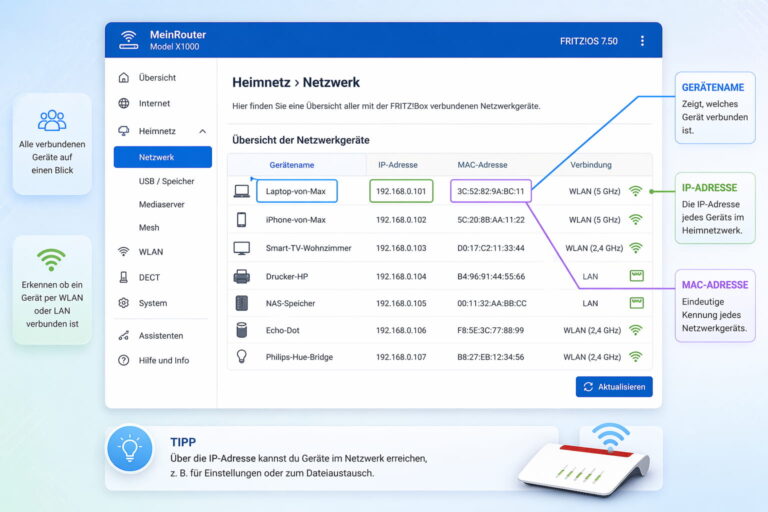Open the Mediaserver submenu entry
This screenshot has width=768, height=512.
163,204
